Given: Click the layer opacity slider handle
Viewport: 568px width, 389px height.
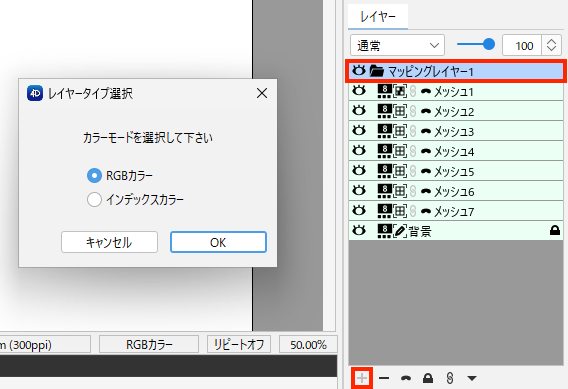Looking at the screenshot, I should coord(489,44).
